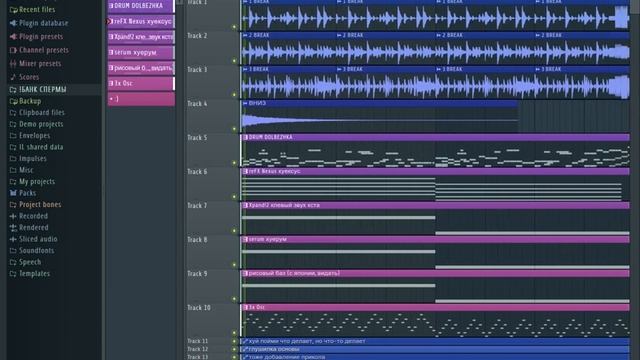Select the Track 6 header label

197,172
